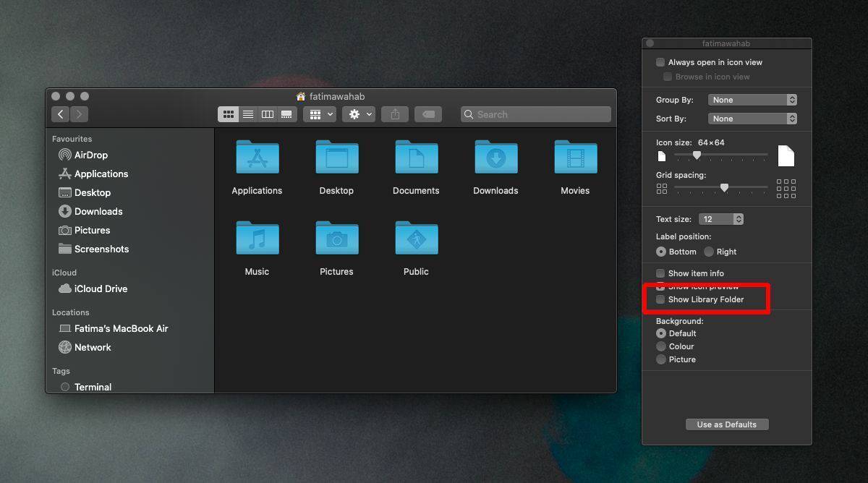Open the Applications folder
868x483 pixels.
point(257,157)
